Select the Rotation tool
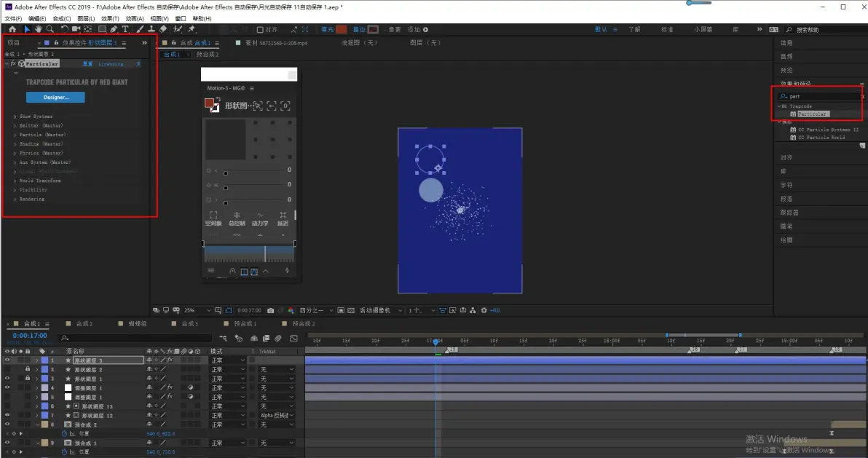The image size is (868, 458). [64, 29]
